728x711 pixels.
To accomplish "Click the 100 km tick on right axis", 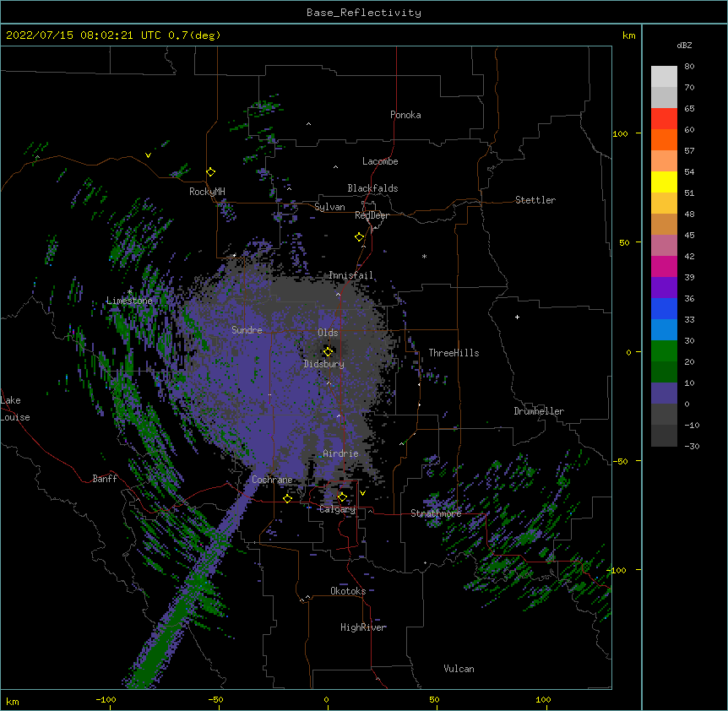I will click(620, 133).
